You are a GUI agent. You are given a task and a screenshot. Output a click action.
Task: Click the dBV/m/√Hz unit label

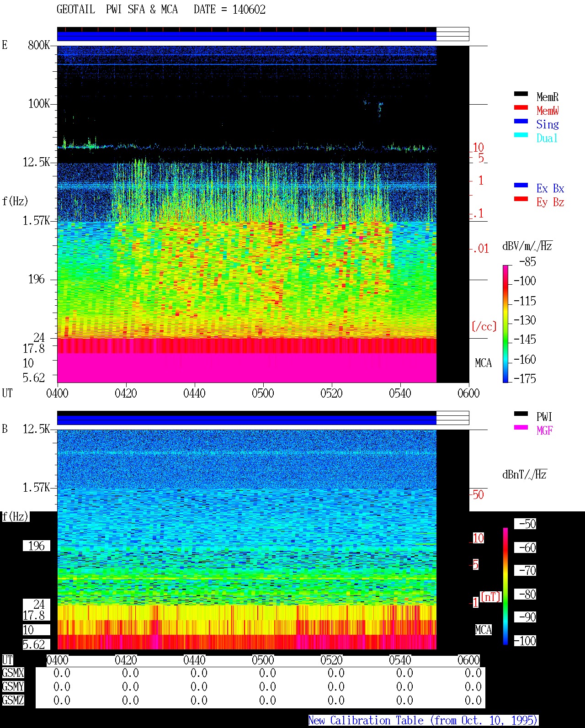527,246
